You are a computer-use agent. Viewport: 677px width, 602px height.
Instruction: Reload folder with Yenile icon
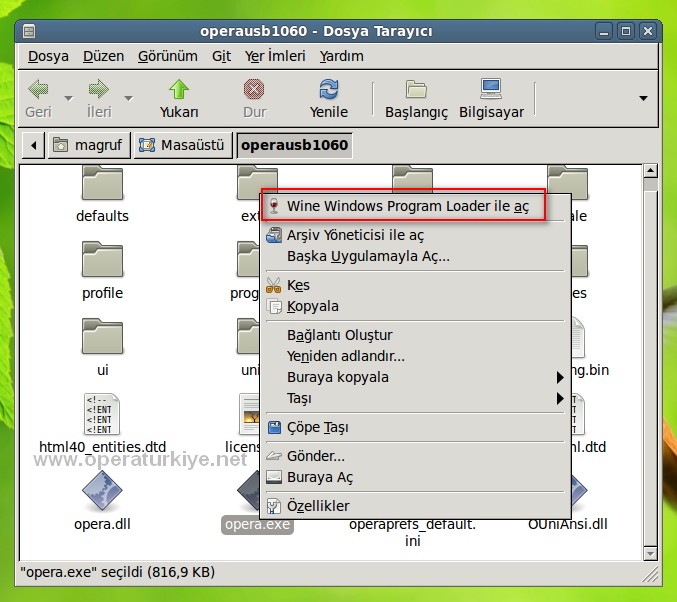[x=329, y=89]
